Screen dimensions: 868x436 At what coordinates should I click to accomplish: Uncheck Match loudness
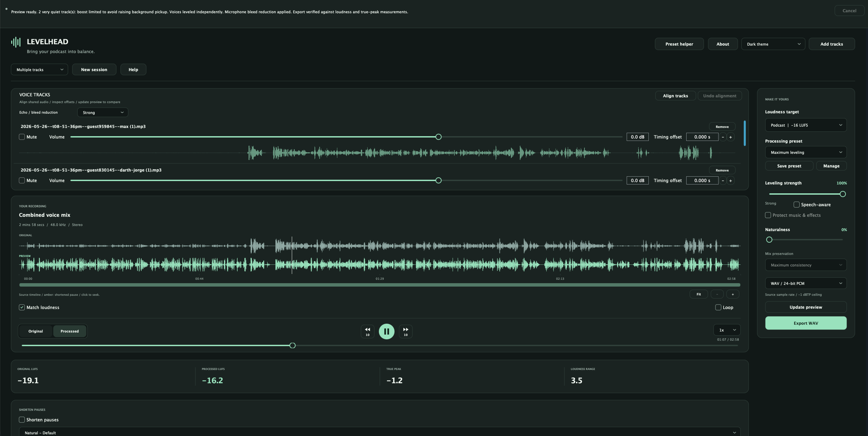(22, 307)
